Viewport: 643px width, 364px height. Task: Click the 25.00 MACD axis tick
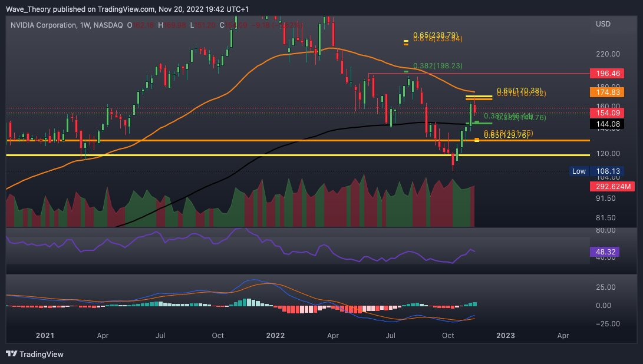click(606, 287)
